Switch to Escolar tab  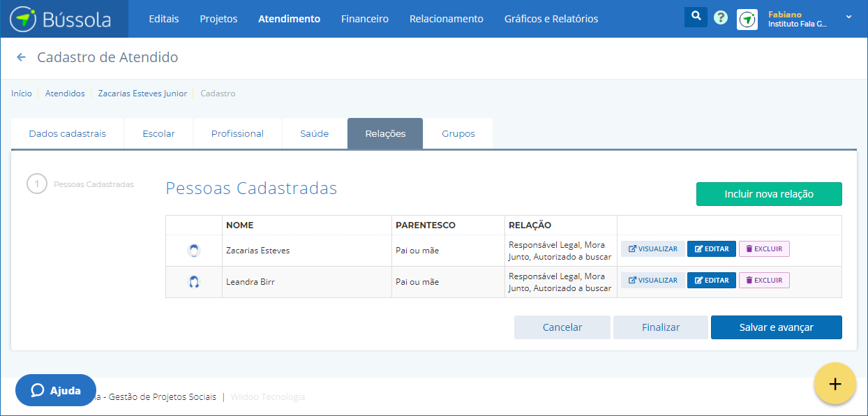coord(158,133)
